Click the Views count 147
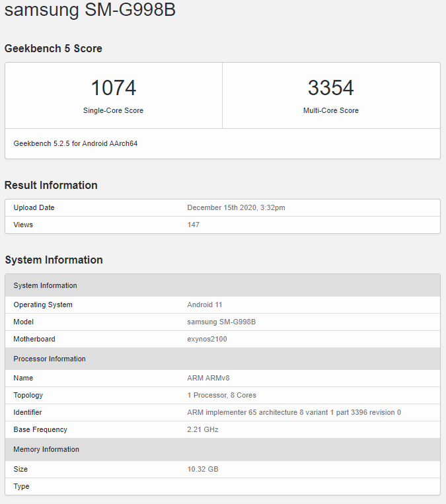 (x=193, y=225)
